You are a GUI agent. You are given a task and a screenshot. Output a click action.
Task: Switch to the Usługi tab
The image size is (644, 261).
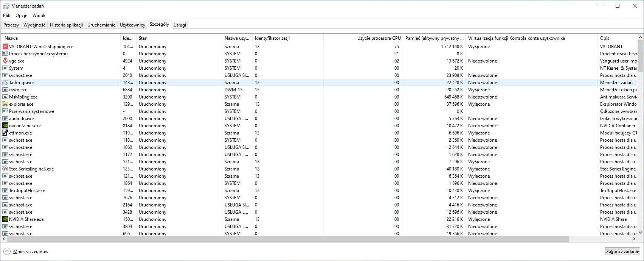pyautogui.click(x=180, y=25)
